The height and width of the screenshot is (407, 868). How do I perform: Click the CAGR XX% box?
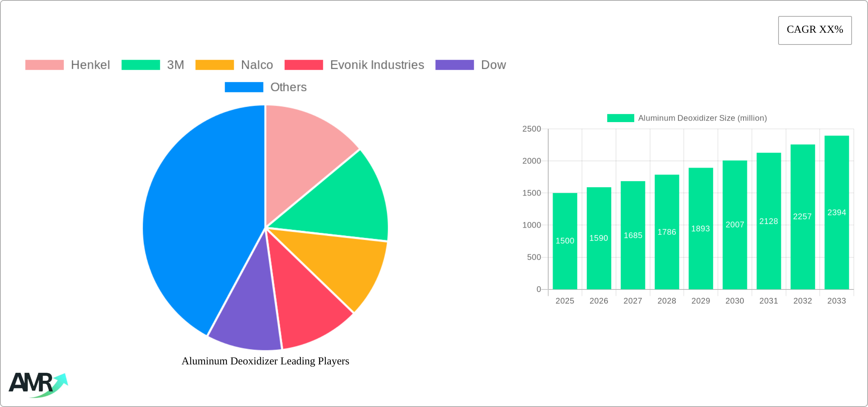[x=815, y=30]
